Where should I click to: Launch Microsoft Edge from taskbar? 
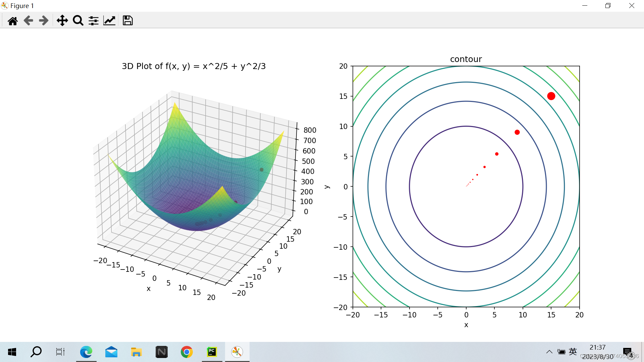tap(86, 352)
